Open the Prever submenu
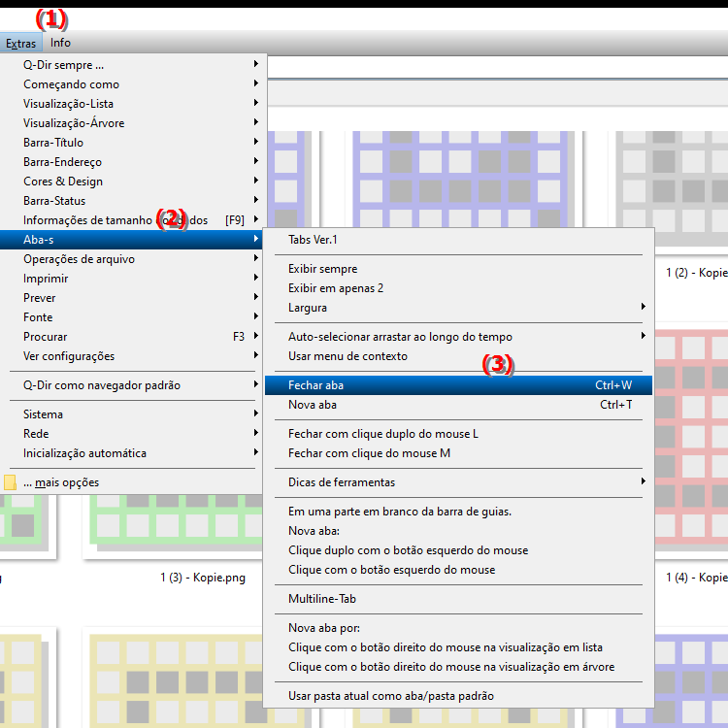The width and height of the screenshot is (728, 728). 133,298
